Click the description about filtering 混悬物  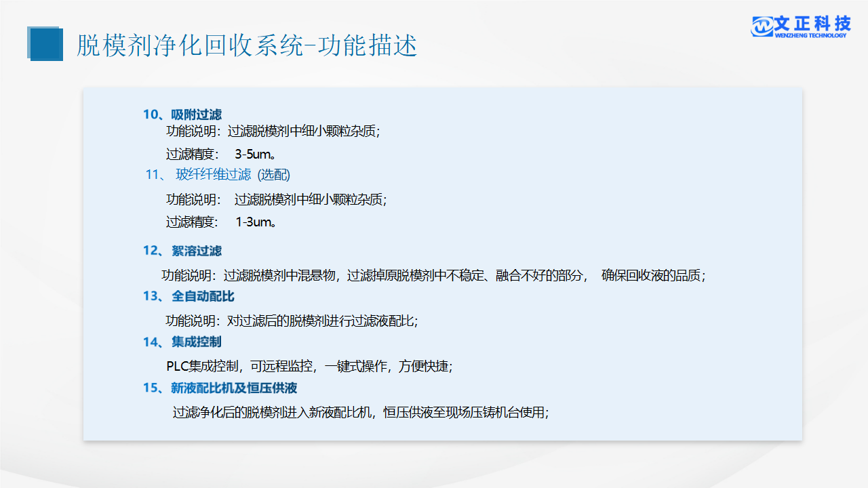(x=433, y=276)
